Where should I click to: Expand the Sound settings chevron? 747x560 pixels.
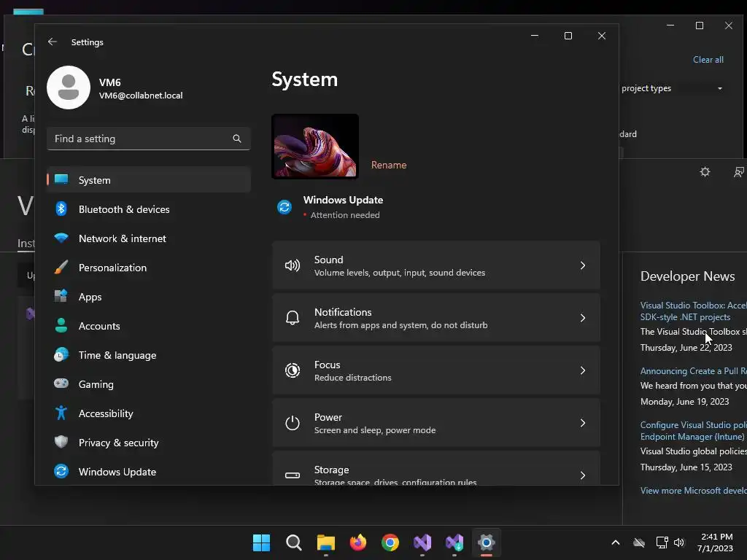click(x=583, y=265)
